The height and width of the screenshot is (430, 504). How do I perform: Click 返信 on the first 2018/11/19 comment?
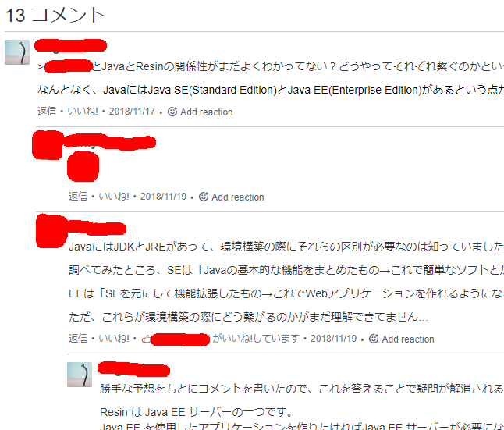point(78,196)
